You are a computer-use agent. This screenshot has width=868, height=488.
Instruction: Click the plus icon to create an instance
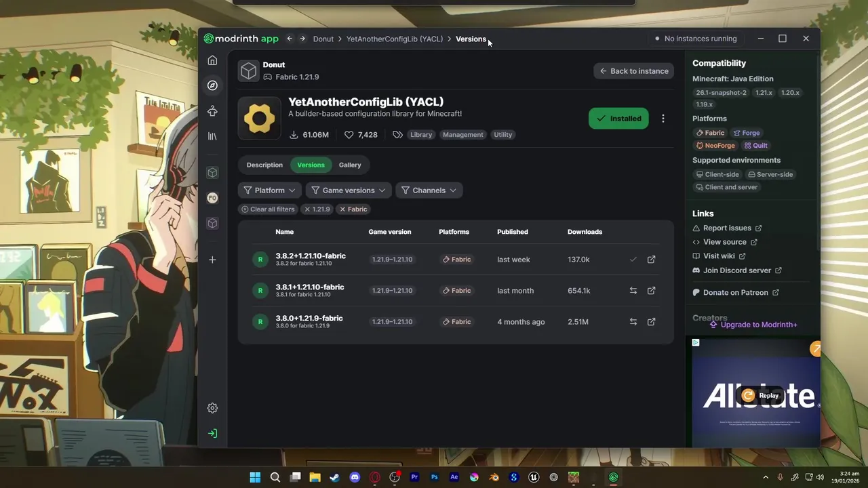click(212, 260)
